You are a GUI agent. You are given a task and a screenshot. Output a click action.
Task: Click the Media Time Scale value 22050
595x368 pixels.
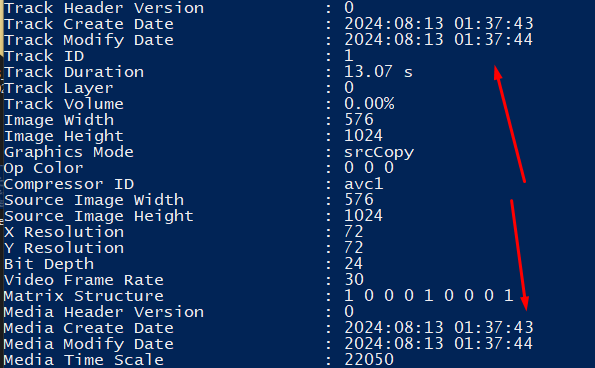369,360
